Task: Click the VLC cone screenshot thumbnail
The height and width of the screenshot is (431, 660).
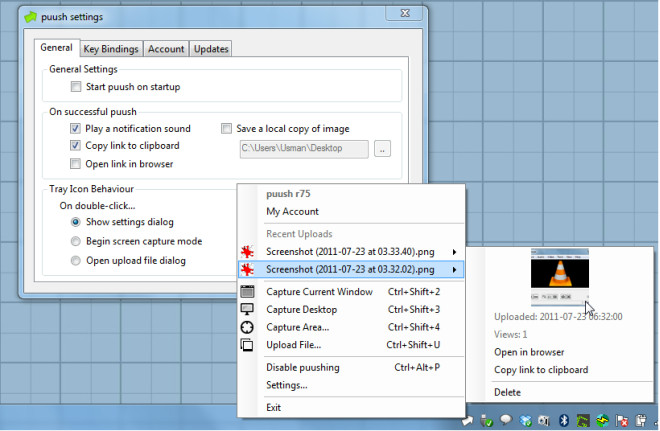Action: (x=560, y=277)
